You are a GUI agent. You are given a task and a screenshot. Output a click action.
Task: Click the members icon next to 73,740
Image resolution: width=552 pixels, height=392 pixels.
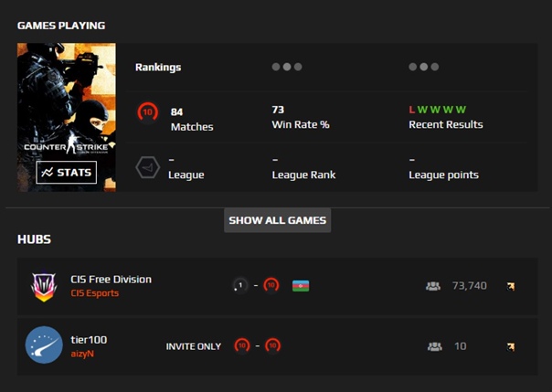(433, 286)
